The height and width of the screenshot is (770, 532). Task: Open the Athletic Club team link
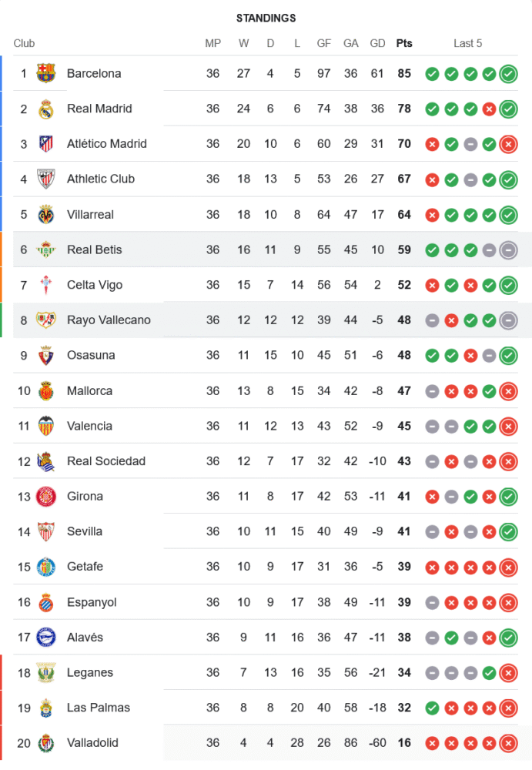[101, 179]
